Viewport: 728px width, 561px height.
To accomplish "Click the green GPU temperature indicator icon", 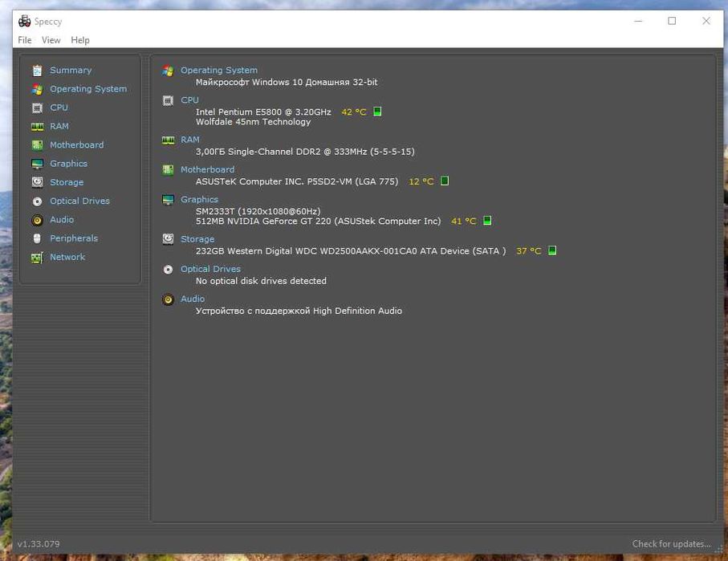I will 487,221.
